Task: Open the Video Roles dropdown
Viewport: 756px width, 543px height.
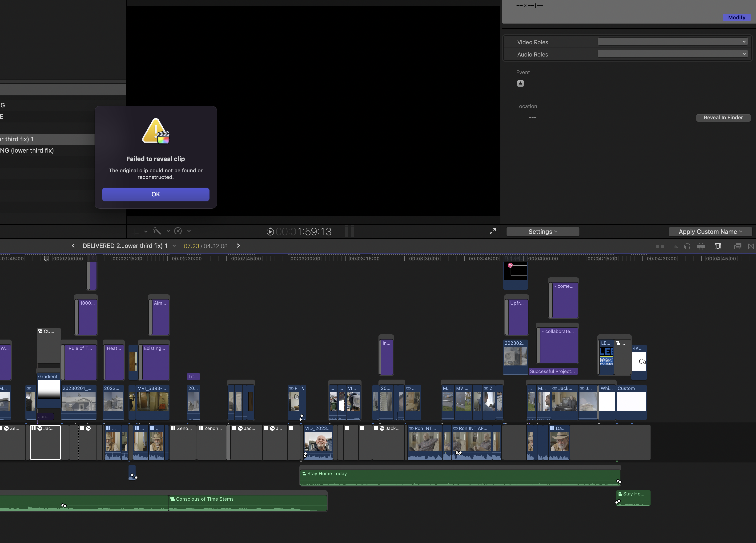Action: (x=672, y=41)
